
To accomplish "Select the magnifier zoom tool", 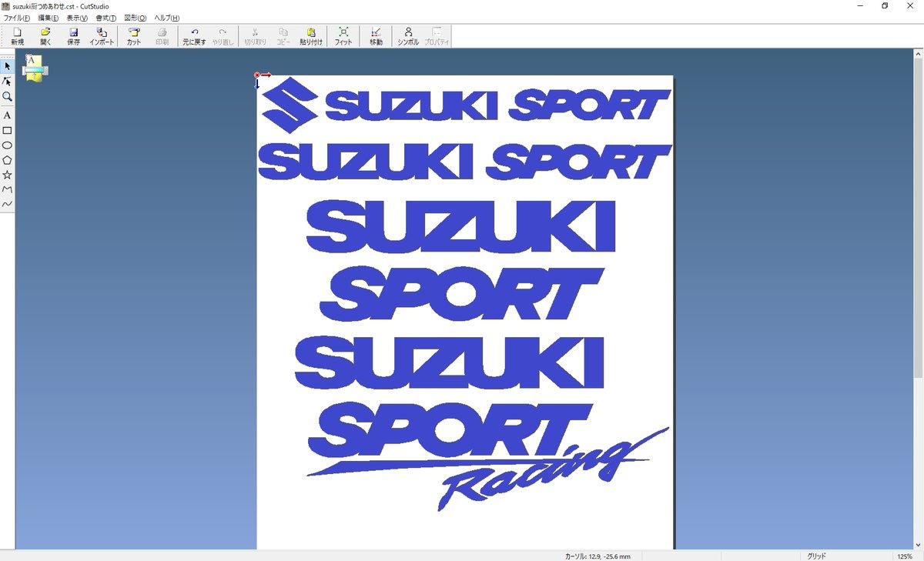I will pos(7,97).
